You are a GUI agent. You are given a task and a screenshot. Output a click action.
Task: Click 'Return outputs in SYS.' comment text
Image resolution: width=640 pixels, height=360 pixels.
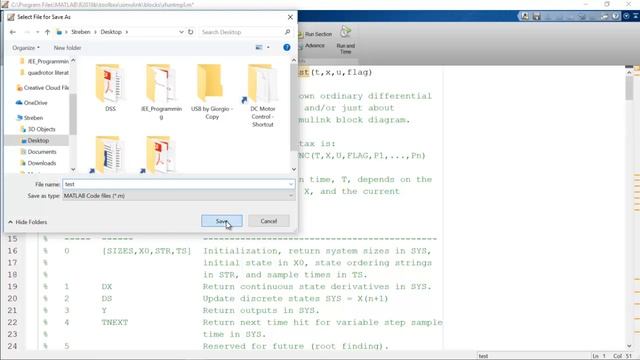pyautogui.click(x=261, y=311)
